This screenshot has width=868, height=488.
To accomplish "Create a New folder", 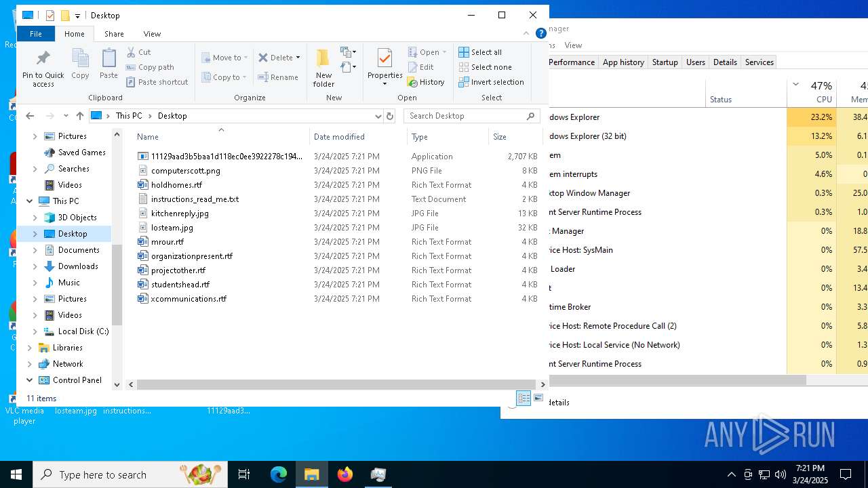I will coord(323,68).
